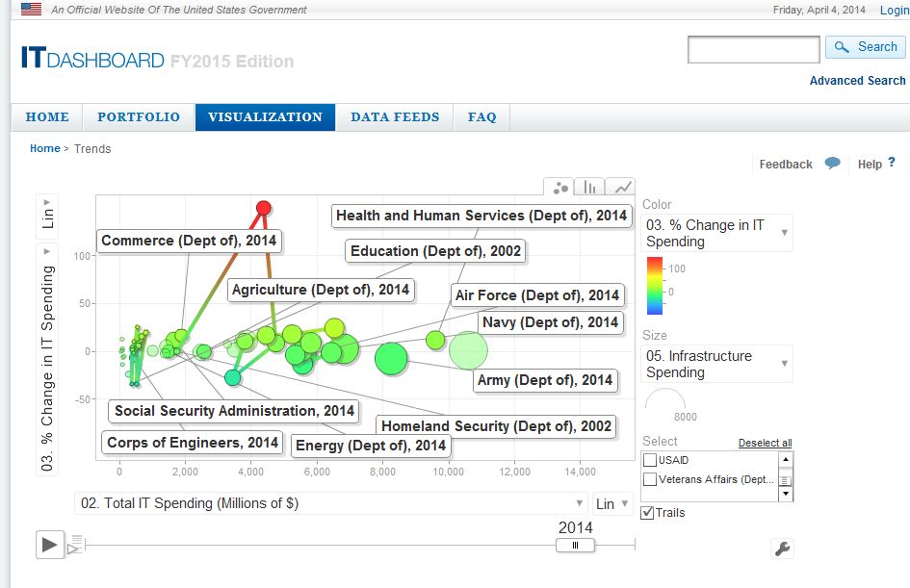Click the Help question mark icon
The image size is (910, 588).
[892, 163]
